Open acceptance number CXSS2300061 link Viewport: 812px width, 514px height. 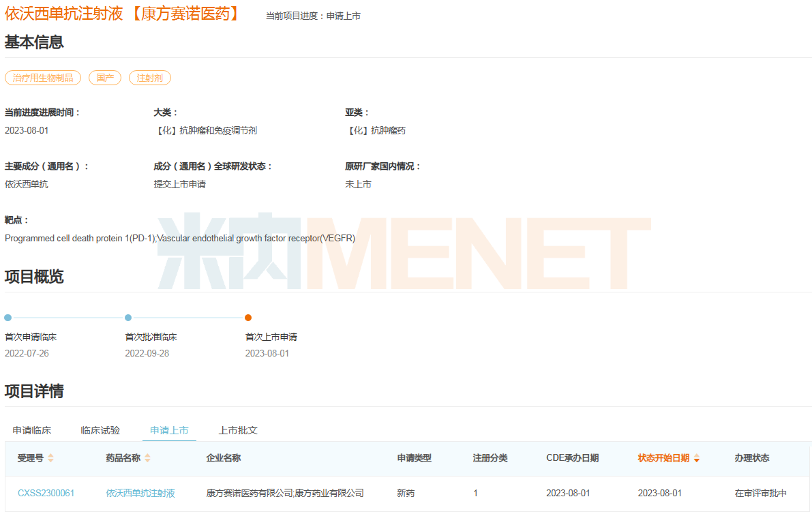point(46,494)
